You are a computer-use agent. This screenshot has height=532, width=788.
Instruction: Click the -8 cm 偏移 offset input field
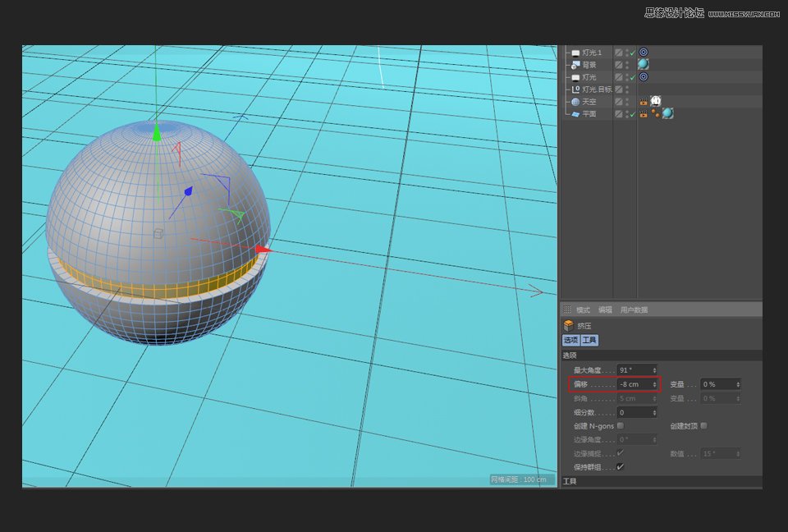pos(635,384)
